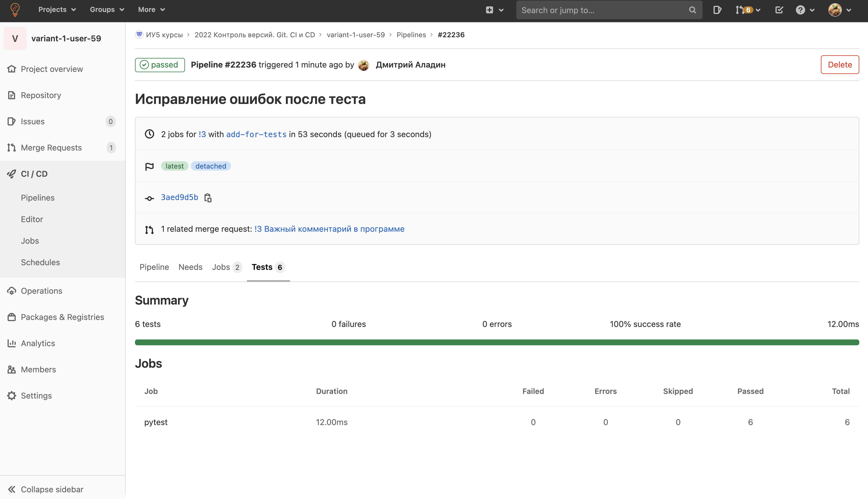Click the red Delete pipeline button
Viewport: 868px width, 499px height.
click(x=839, y=64)
